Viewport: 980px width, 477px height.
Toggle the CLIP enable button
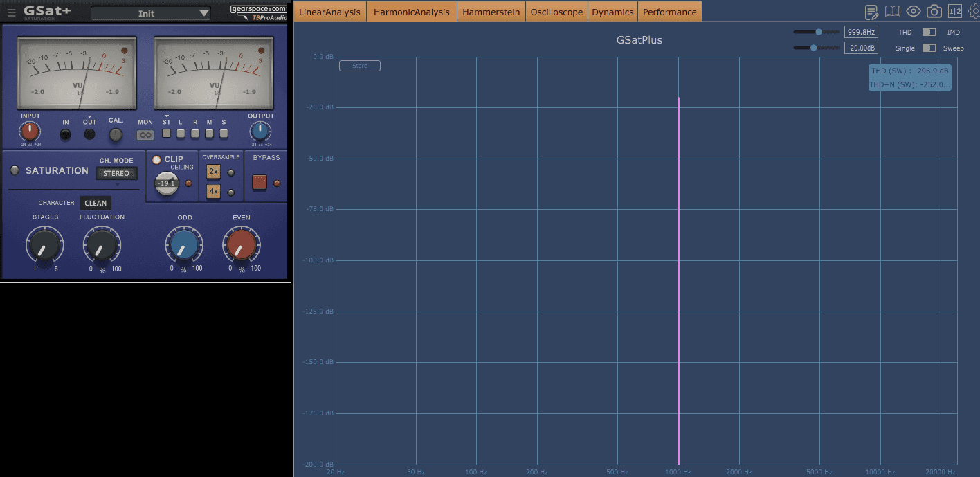[156, 159]
